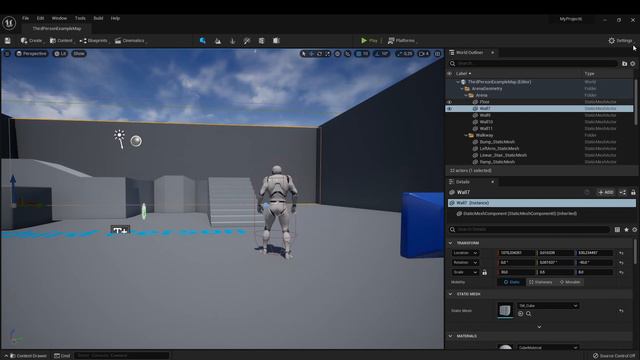
Task: Activate the Select mode icon in the toolbar
Action: point(202,40)
